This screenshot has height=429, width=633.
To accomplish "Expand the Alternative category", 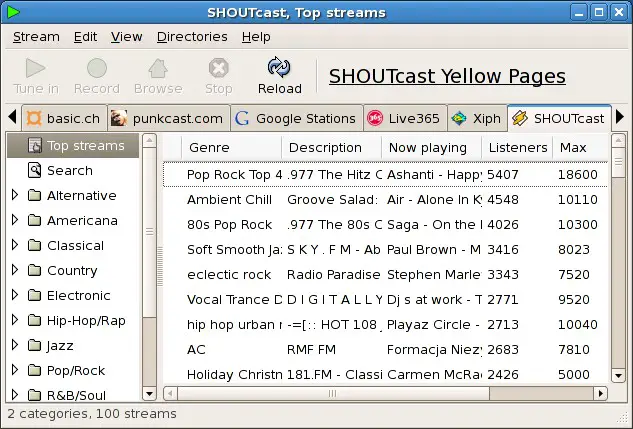I will [x=15, y=195].
